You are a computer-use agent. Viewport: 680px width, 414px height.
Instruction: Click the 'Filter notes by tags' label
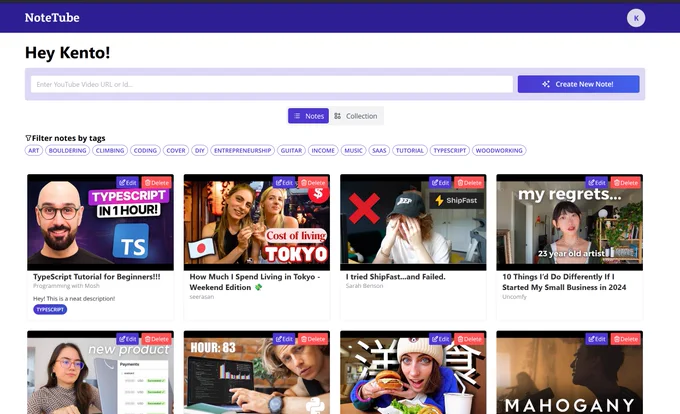pos(69,138)
